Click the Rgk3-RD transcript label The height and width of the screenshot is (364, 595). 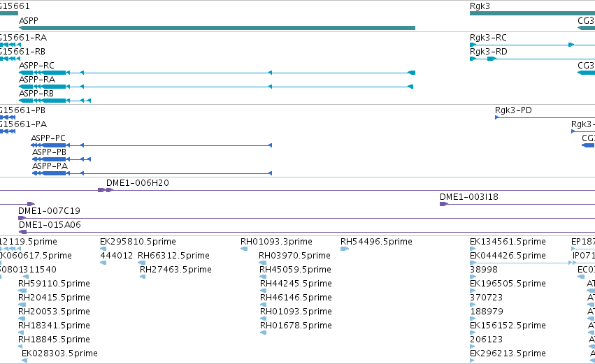[488, 52]
